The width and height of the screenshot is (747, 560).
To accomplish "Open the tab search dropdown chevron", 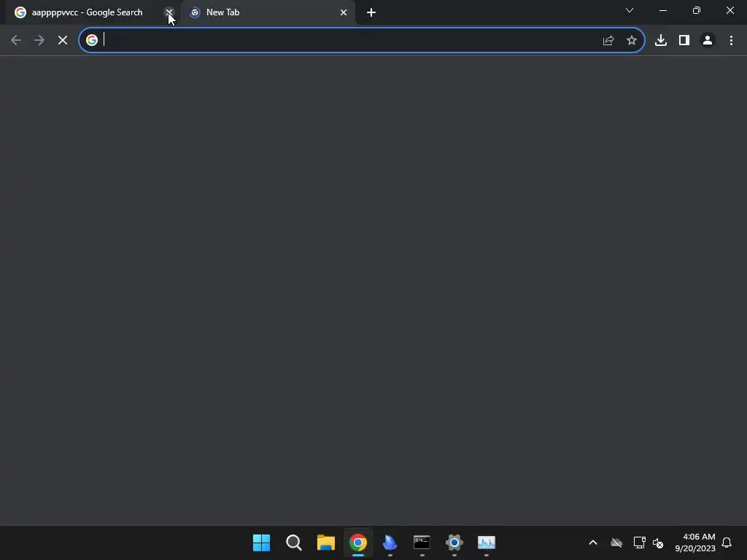I will [630, 10].
